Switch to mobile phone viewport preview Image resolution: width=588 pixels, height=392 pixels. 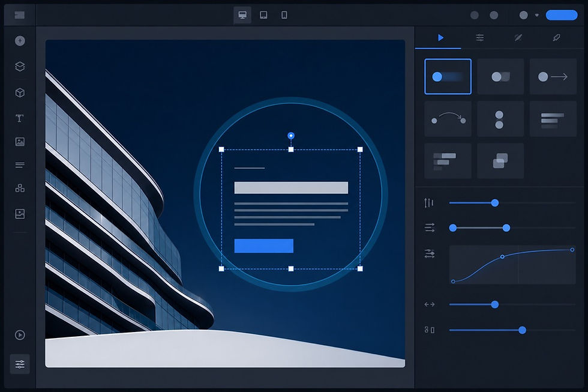tap(284, 15)
